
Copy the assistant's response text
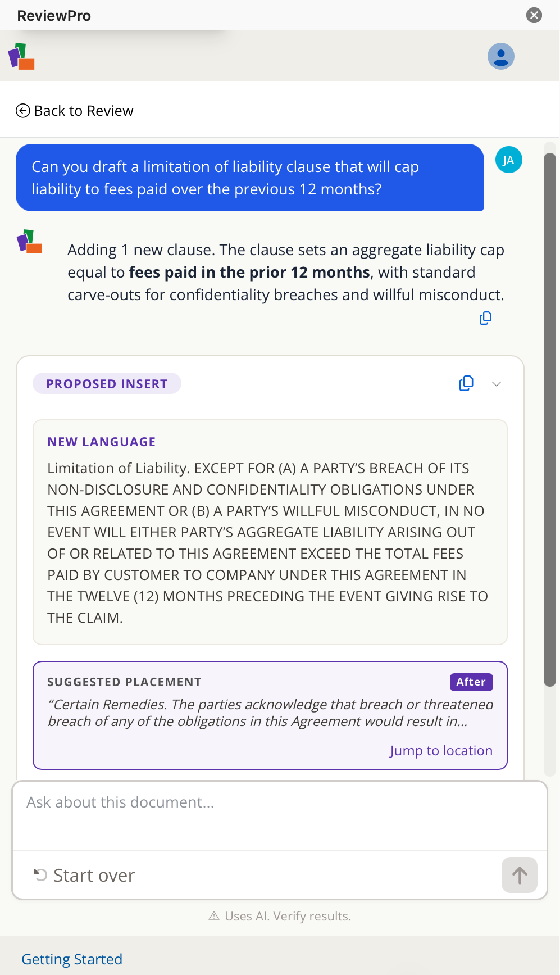(485, 319)
